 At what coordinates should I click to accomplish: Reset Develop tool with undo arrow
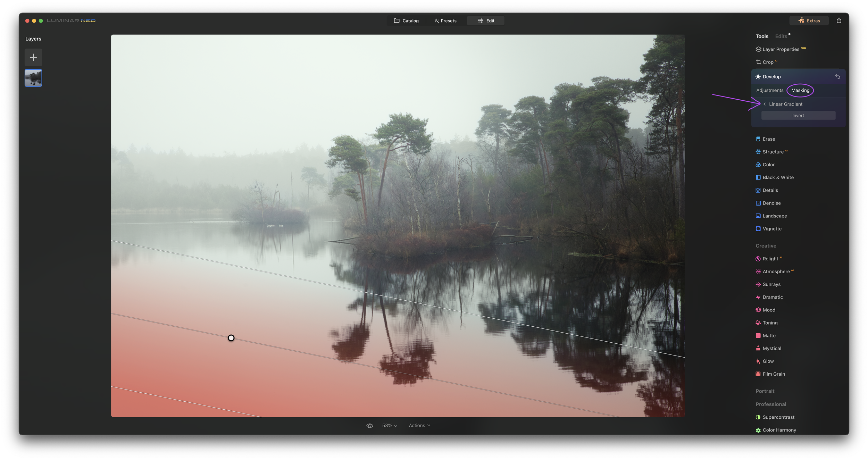point(837,77)
